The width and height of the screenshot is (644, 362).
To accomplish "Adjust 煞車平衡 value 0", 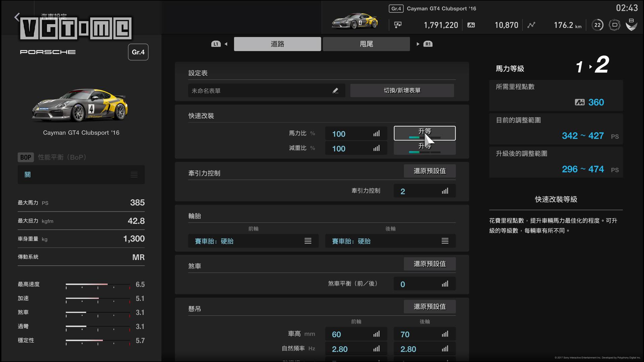I will coord(425,284).
